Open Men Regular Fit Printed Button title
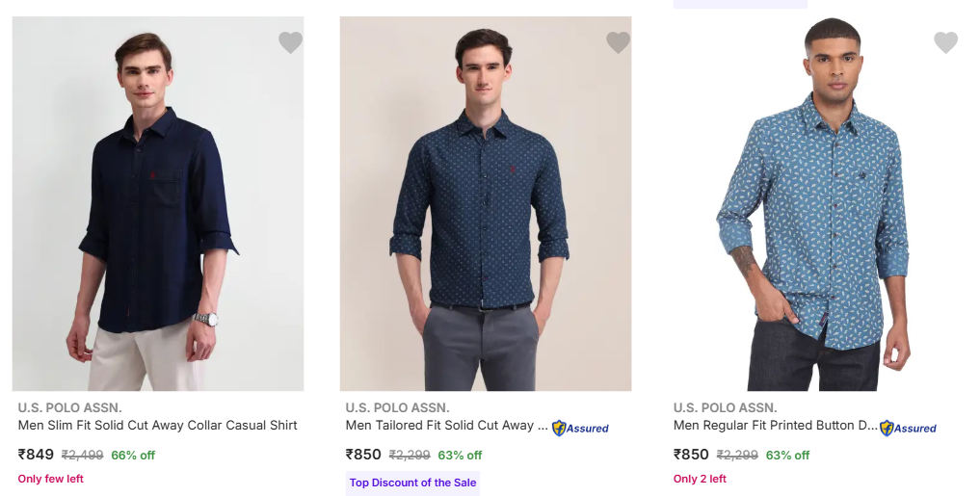Screen dimensions: 980x496 click(776, 426)
